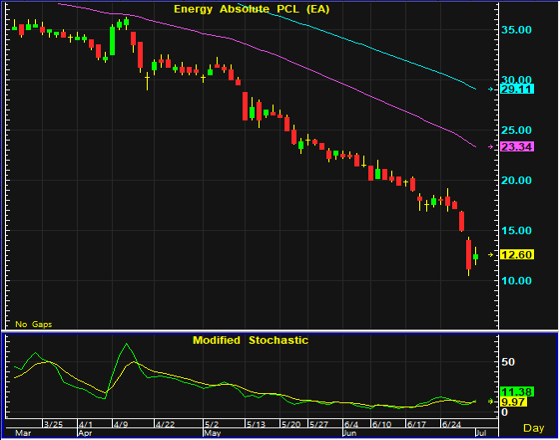560x440 pixels.
Task: Click the Energy Absolute PCL (EA) title
Action: pyautogui.click(x=251, y=9)
